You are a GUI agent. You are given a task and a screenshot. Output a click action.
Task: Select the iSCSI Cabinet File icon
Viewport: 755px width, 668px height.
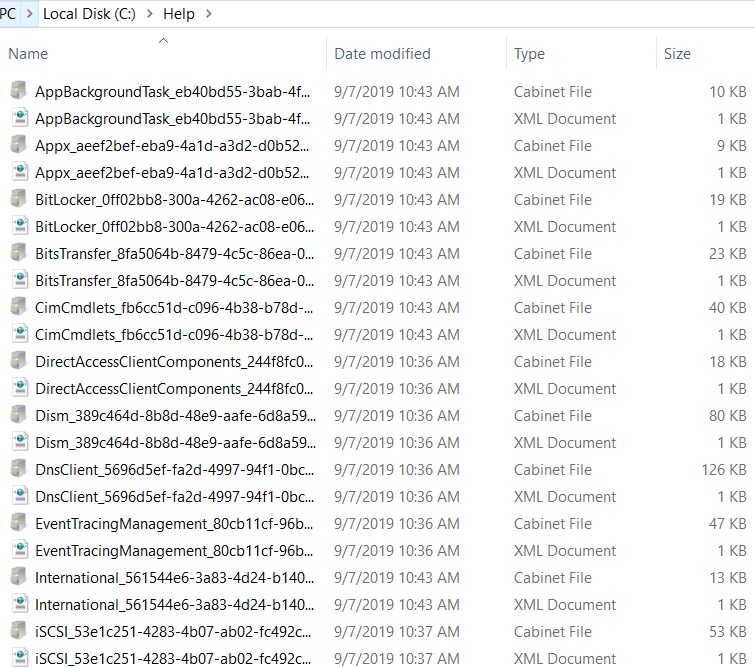click(x=19, y=631)
